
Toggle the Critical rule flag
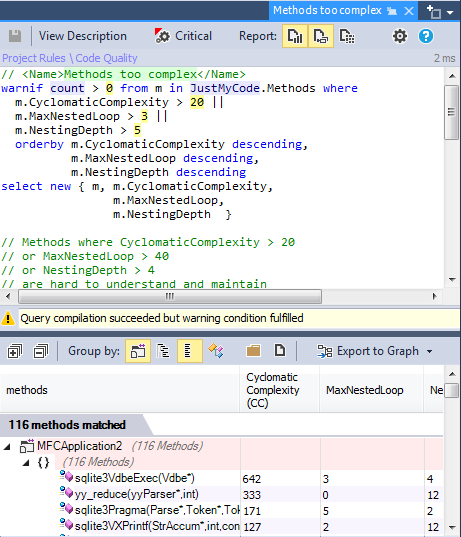tap(183, 36)
